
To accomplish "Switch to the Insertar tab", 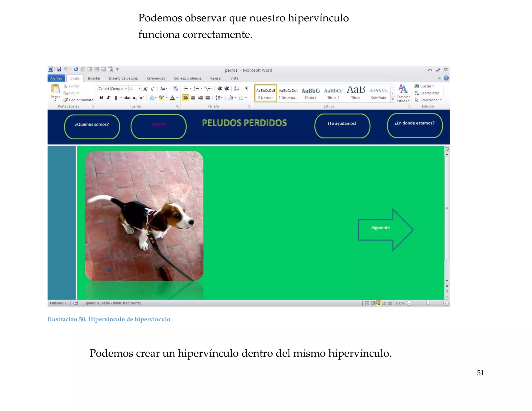I will (x=94, y=78).
